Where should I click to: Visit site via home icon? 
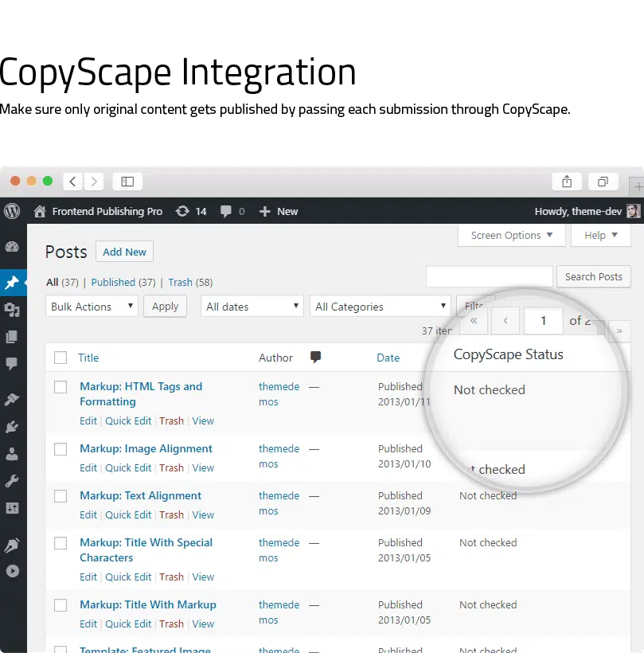tap(40, 211)
